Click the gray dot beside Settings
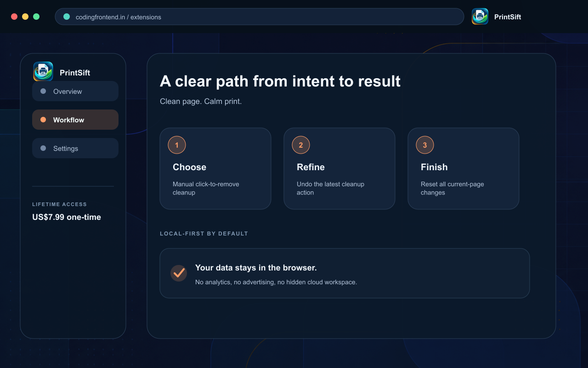The image size is (588, 368). point(43,148)
